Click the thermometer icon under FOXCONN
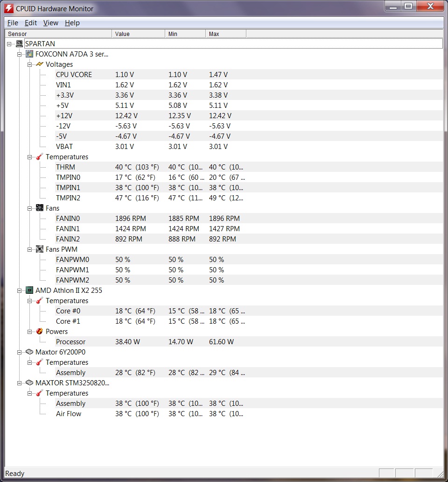The height and width of the screenshot is (482, 448). pos(40,157)
